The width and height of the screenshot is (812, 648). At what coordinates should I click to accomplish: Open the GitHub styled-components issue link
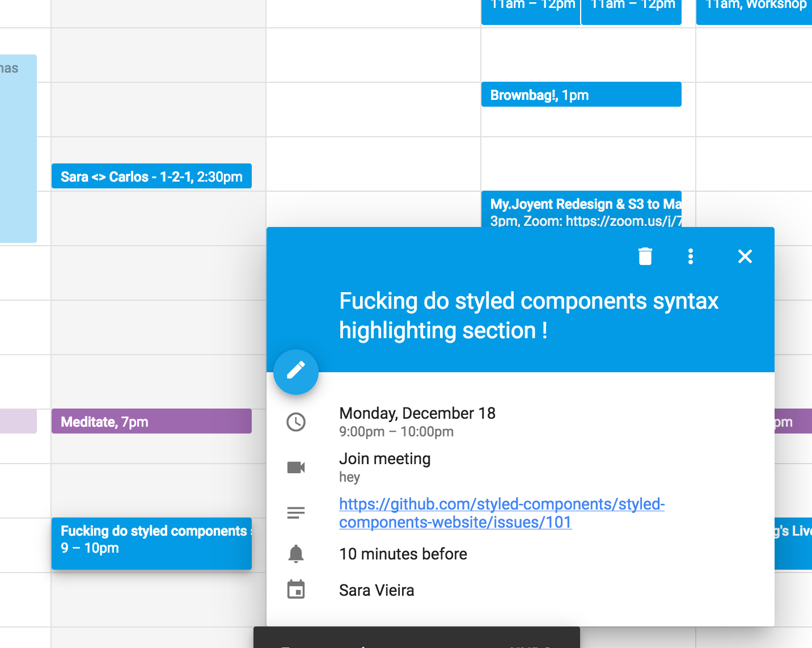(502, 513)
